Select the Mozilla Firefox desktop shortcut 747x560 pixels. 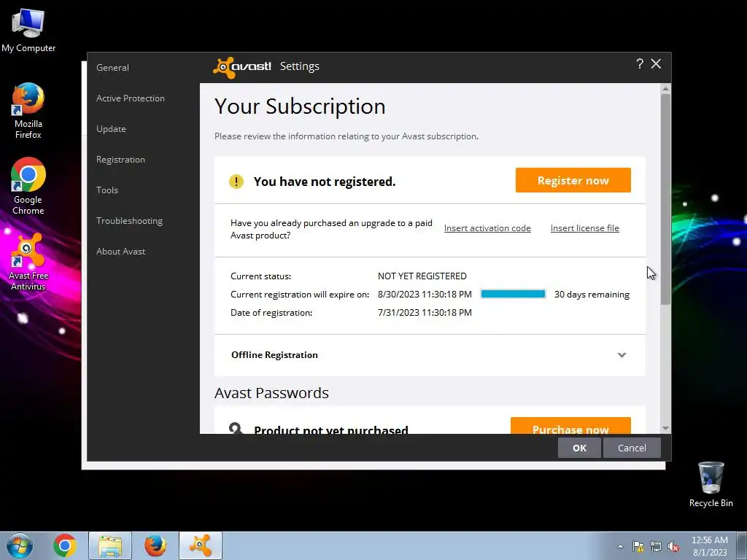(28, 111)
